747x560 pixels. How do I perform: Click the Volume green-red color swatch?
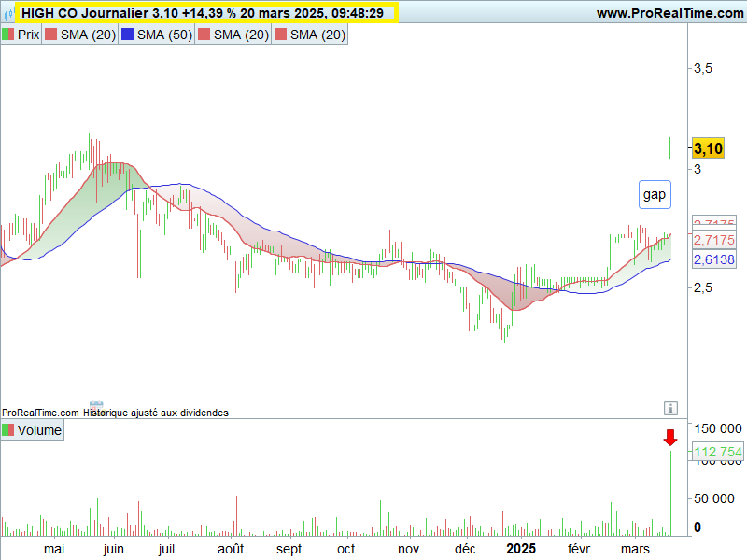[8, 430]
